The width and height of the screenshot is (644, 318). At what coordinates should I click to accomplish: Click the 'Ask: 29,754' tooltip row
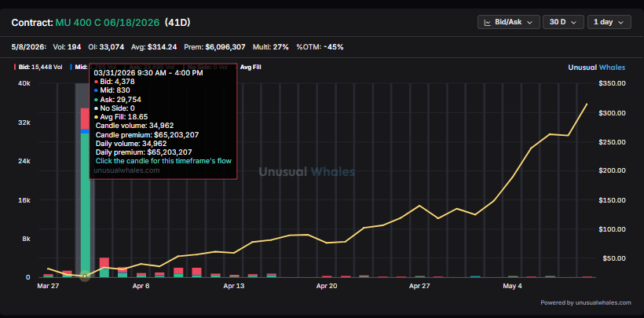point(118,100)
